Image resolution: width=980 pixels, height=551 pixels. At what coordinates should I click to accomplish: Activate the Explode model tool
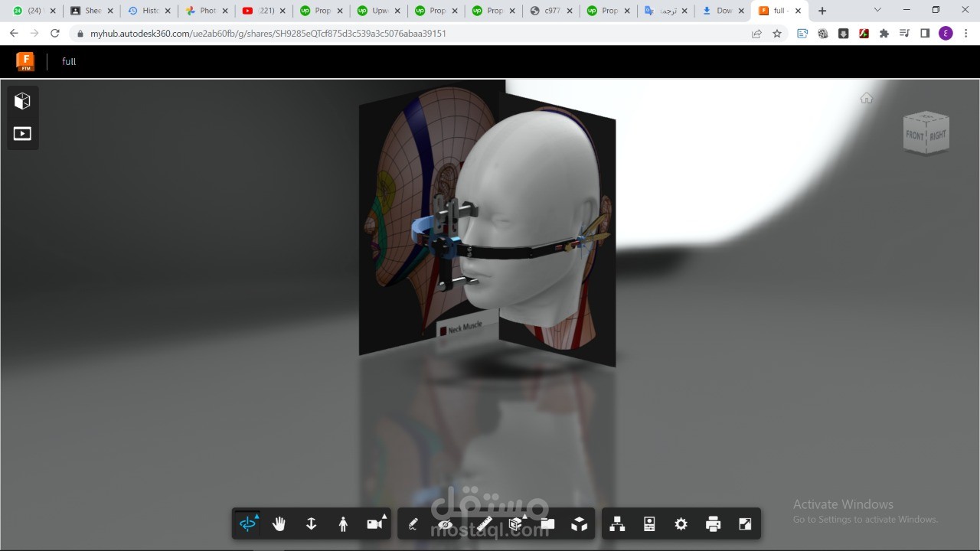pos(580,524)
